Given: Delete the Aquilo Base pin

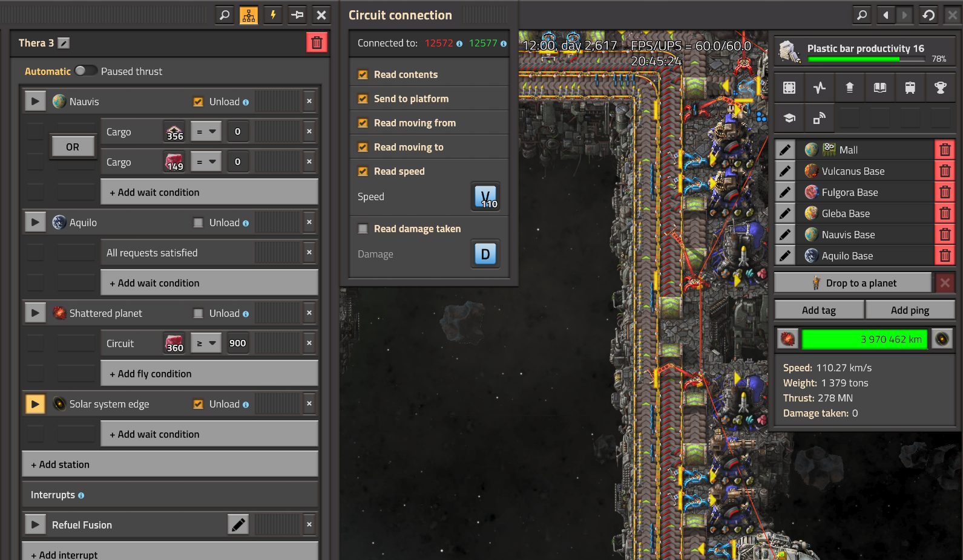Looking at the screenshot, I should point(945,256).
